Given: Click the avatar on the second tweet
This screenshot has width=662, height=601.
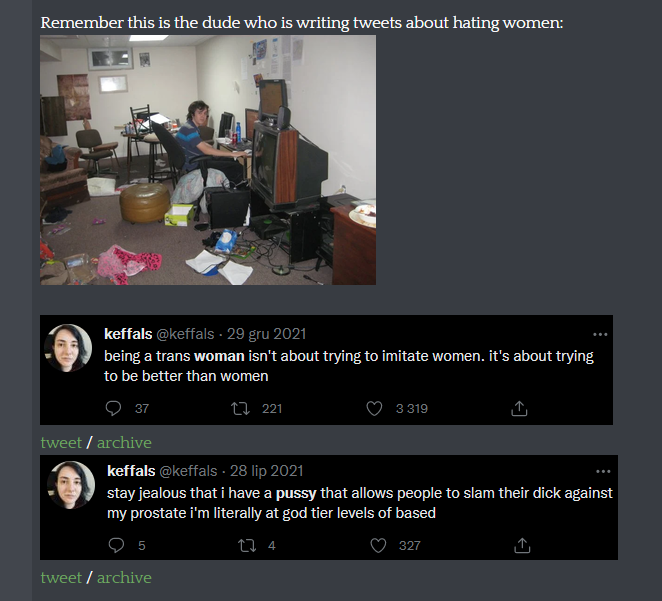Looking at the screenshot, I should click(71, 485).
